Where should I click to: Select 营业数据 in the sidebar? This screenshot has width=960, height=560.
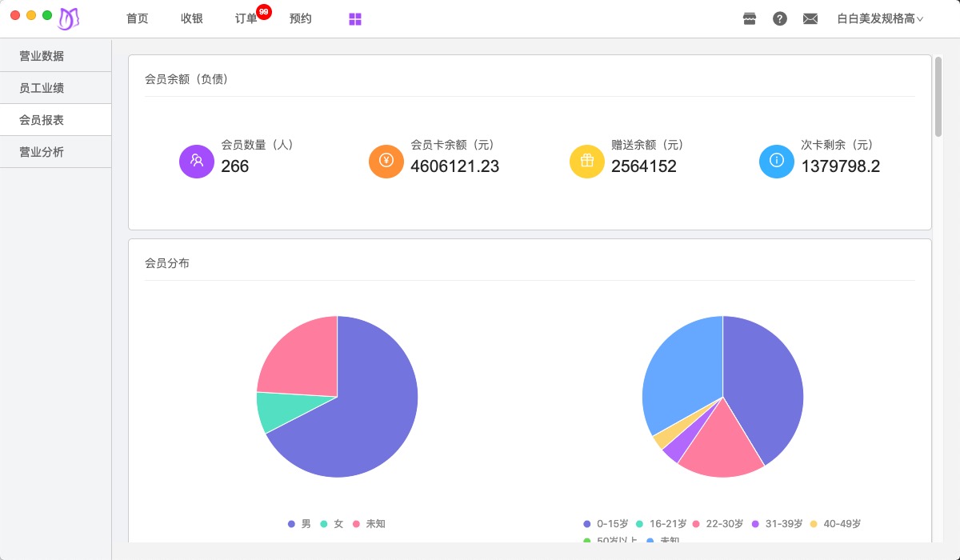pyautogui.click(x=42, y=56)
